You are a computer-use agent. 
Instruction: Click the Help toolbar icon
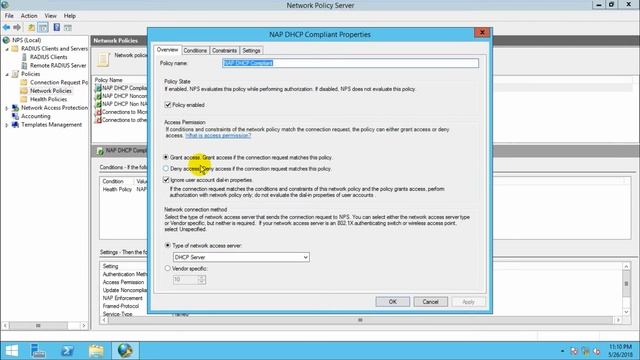(57, 27)
